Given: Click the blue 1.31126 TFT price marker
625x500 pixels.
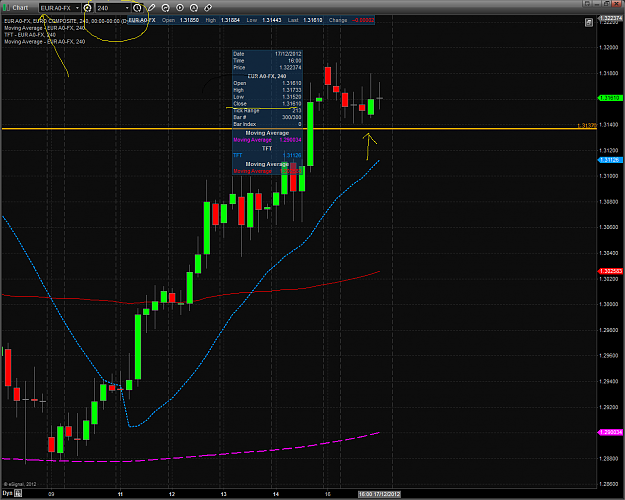Looking at the screenshot, I should pyautogui.click(x=610, y=160).
